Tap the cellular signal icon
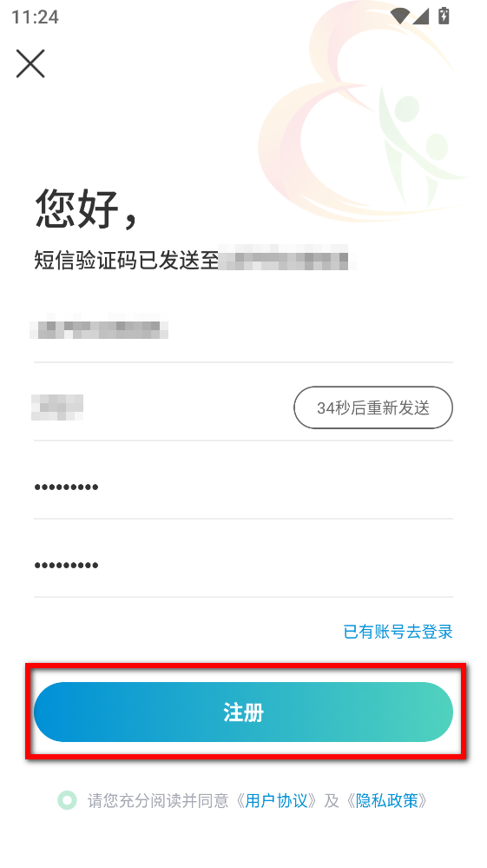Screen dimensions: 487x868 pyautogui.click(x=421, y=16)
